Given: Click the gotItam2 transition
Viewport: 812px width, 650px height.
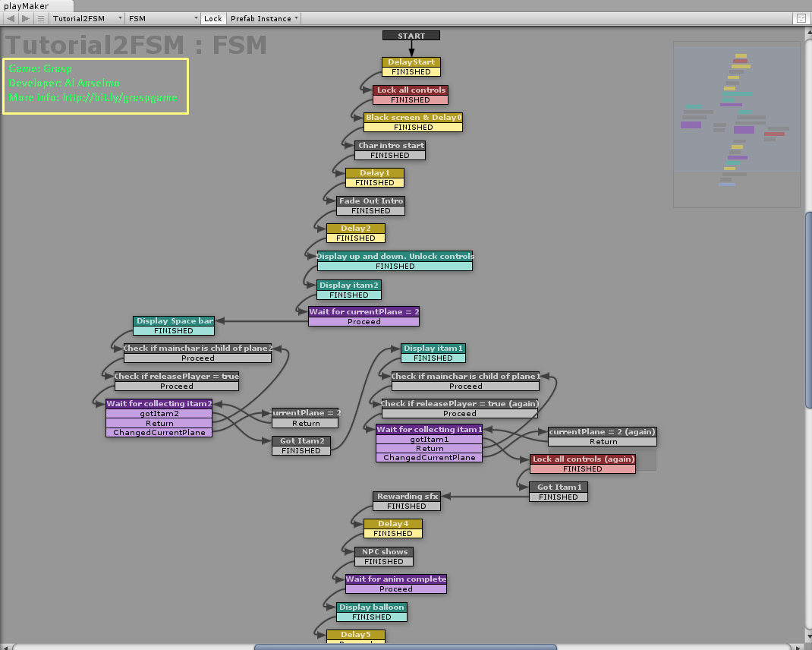Looking at the screenshot, I should tap(159, 414).
